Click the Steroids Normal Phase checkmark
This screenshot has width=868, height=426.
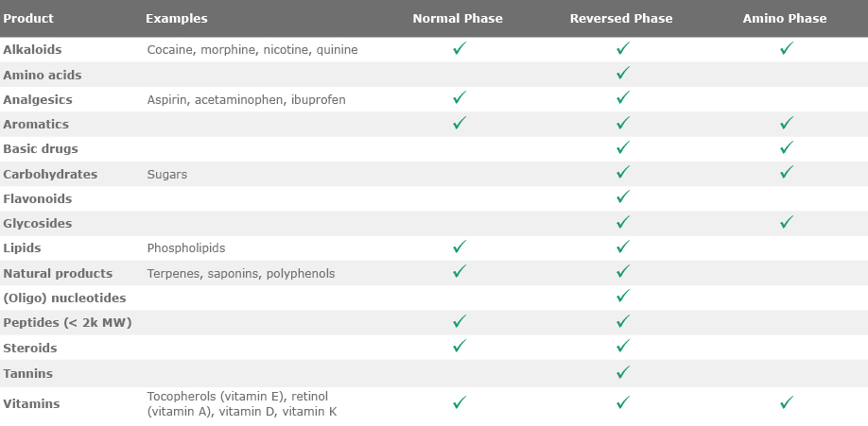tap(460, 346)
